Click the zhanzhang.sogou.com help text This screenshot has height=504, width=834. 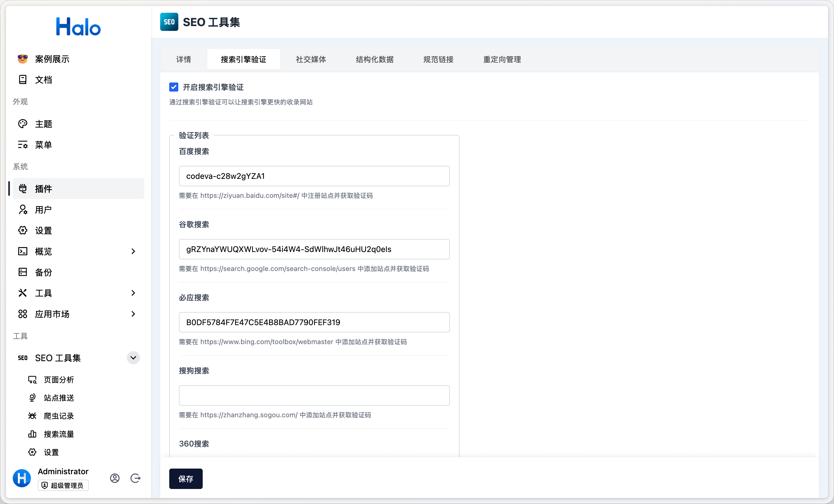275,415
